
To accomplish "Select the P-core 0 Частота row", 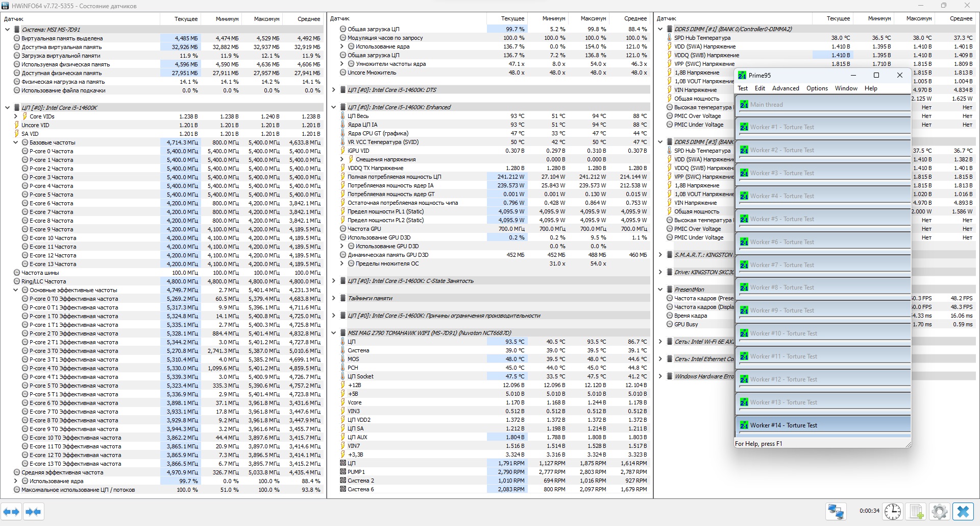I will pyautogui.click(x=163, y=151).
